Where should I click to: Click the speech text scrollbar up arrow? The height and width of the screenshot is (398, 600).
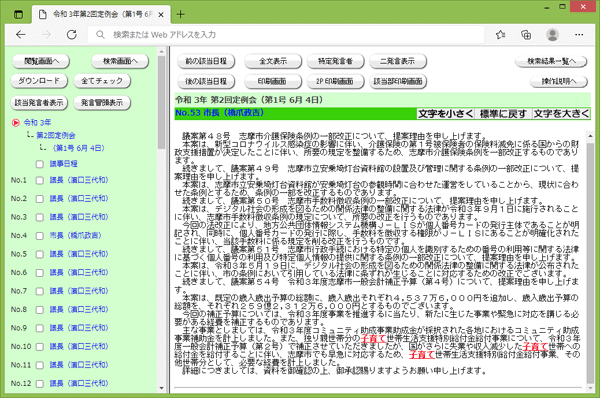coord(590,136)
